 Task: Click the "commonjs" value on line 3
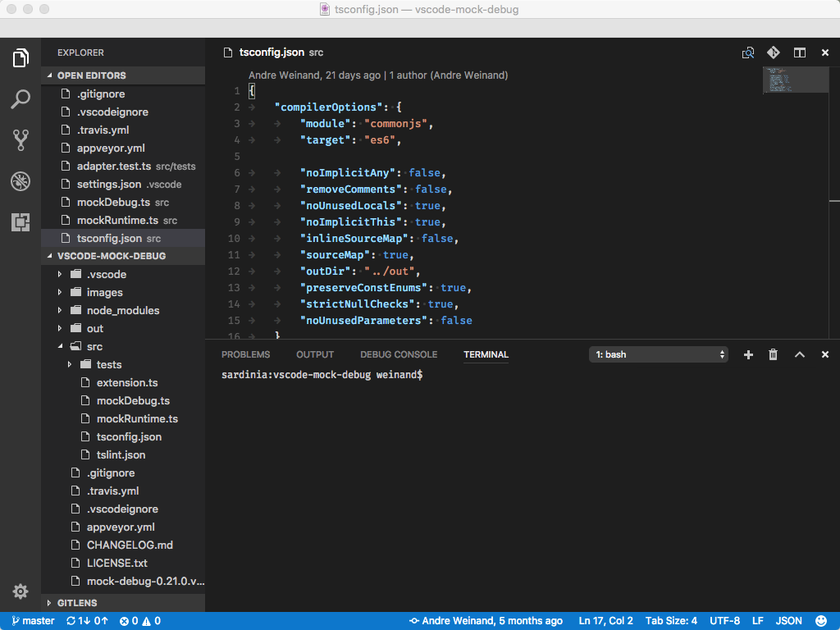[396, 124]
